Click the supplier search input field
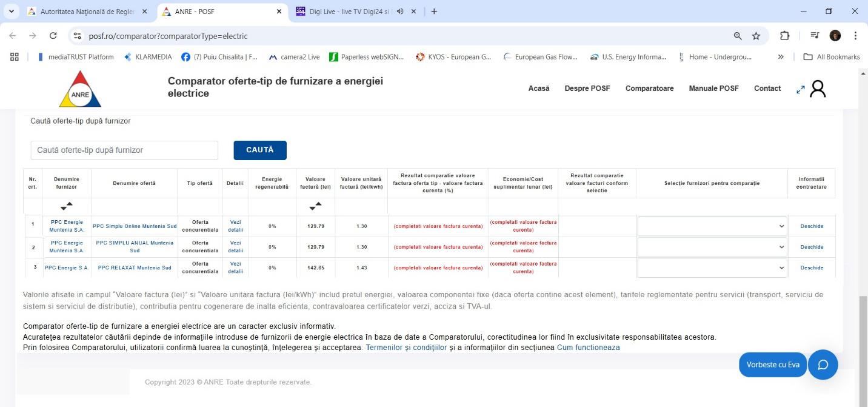 [124, 150]
